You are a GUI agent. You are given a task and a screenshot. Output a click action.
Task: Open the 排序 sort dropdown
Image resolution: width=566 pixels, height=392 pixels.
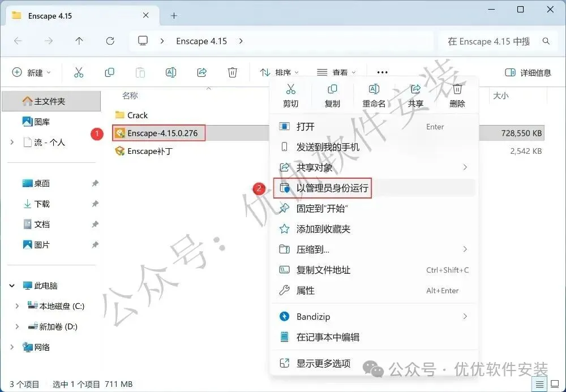tap(280, 72)
